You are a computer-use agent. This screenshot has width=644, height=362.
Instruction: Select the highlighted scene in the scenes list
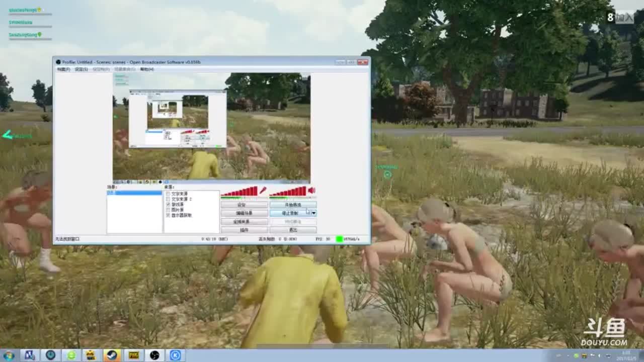click(x=134, y=193)
